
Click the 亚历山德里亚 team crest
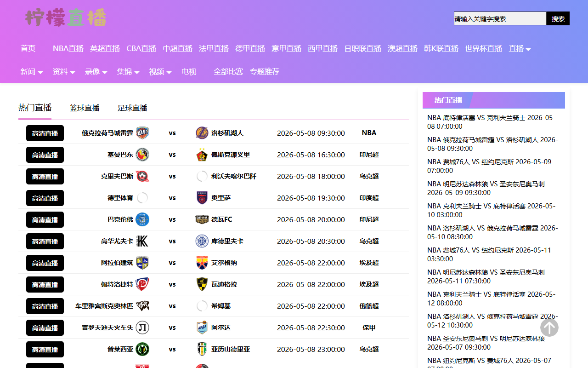[202, 349]
